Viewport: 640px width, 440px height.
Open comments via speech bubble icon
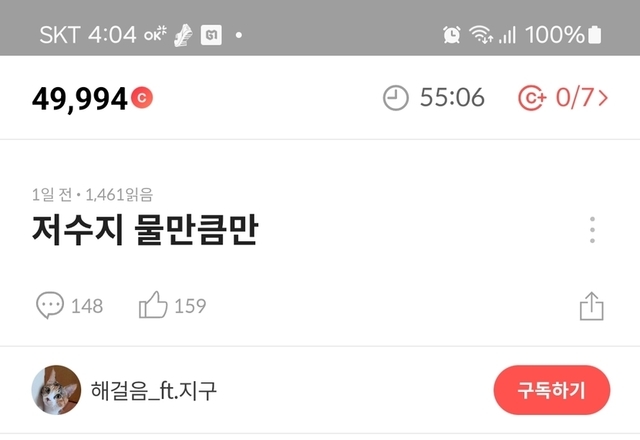tap(50, 305)
